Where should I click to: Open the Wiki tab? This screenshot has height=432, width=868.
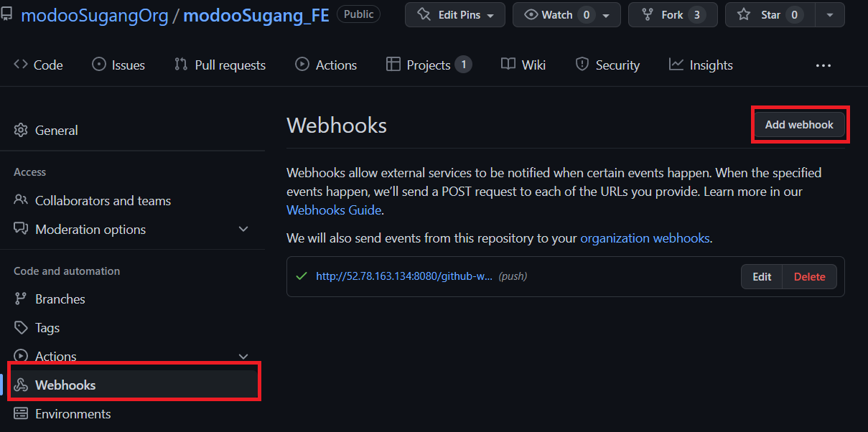click(x=523, y=65)
